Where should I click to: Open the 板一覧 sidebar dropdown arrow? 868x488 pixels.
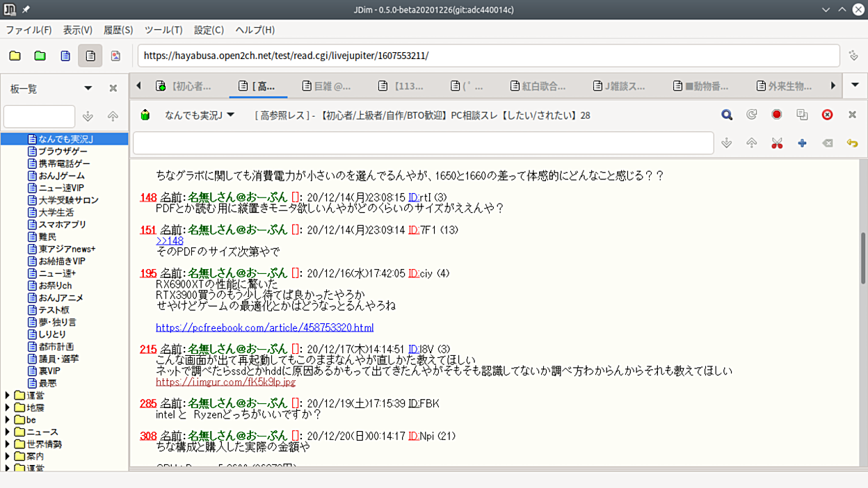point(88,88)
